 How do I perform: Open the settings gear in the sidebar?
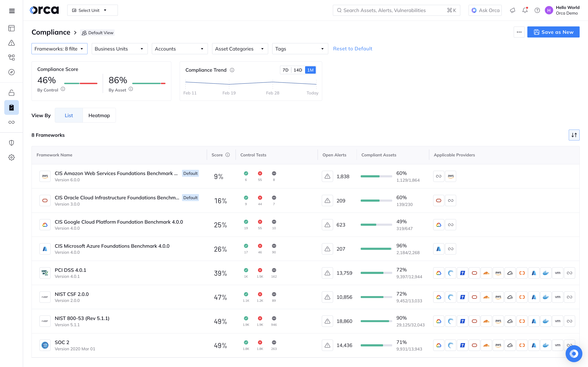(x=11, y=157)
